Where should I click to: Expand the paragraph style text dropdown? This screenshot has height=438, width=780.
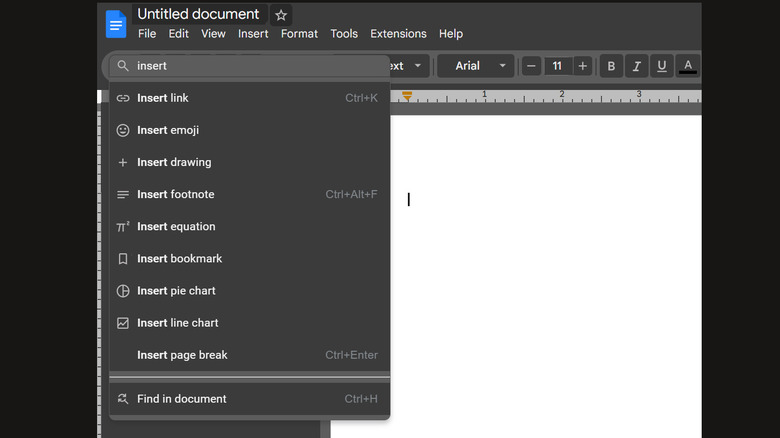[x=408, y=66]
